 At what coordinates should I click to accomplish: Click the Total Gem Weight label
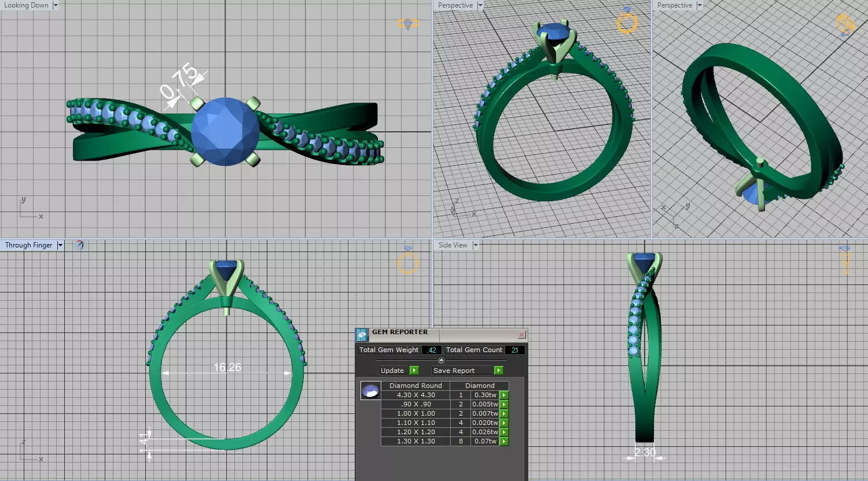tap(389, 350)
